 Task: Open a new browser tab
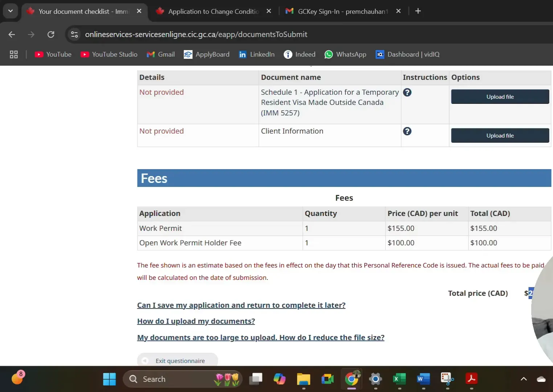[418, 11]
